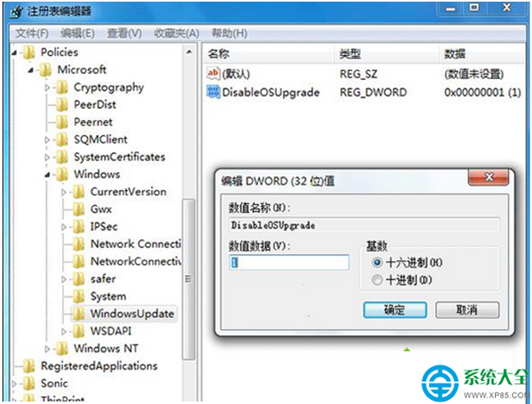Image resolution: width=532 pixels, height=404 pixels.
Task: Collapse the Windows tree node
Action: click(47, 174)
